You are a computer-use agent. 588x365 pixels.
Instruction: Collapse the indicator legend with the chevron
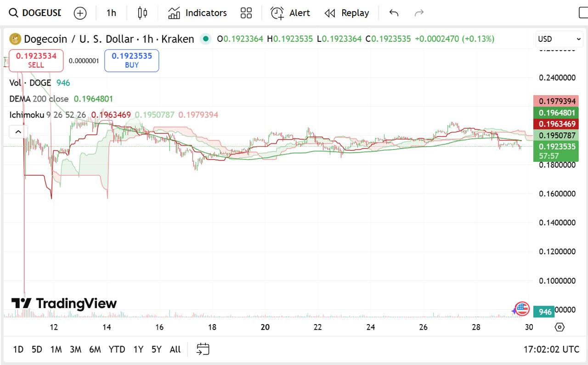17,131
